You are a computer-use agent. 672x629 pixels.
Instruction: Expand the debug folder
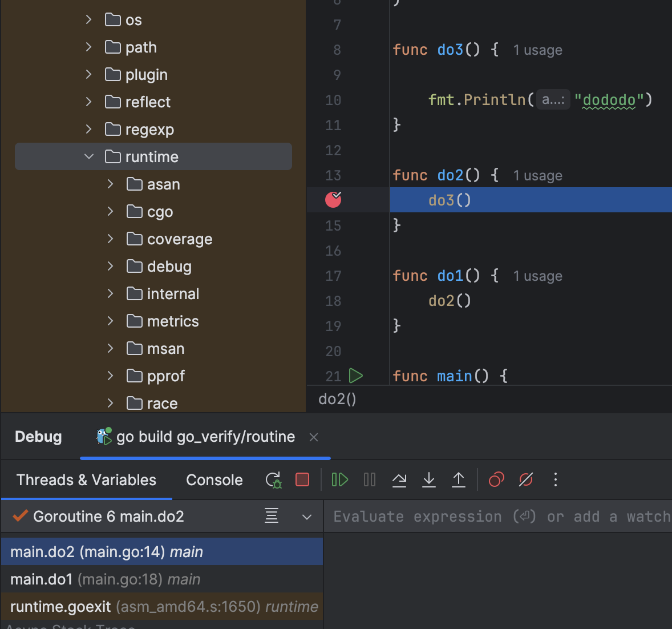click(x=110, y=266)
